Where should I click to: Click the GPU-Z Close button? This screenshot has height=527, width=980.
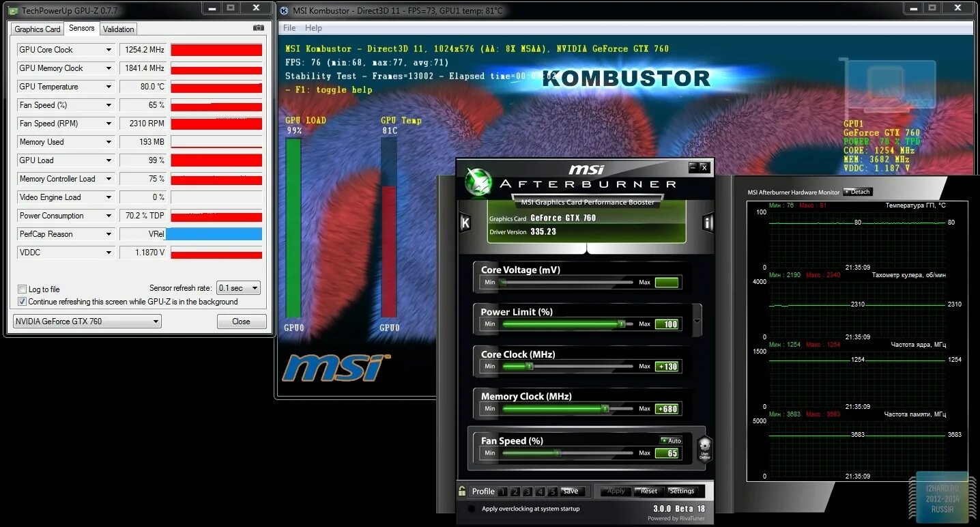242,322
